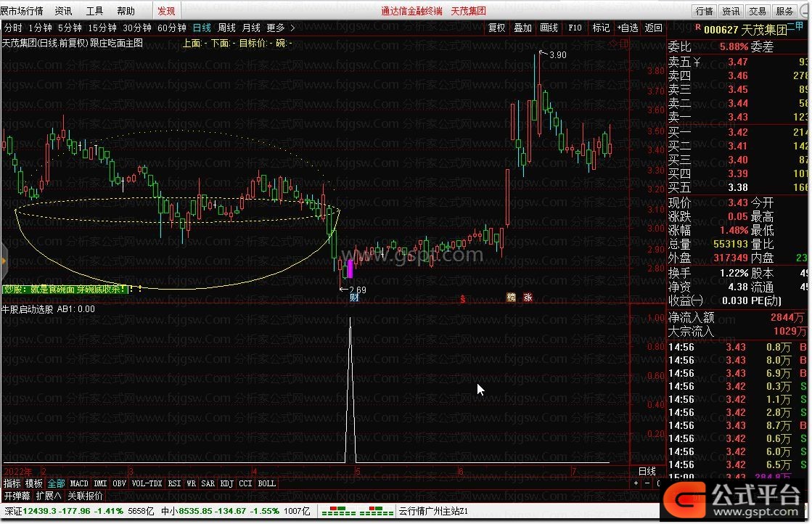Image resolution: width=812 pixels, height=524 pixels.
Task: Click the 行情 button at top right
Action: click(704, 11)
